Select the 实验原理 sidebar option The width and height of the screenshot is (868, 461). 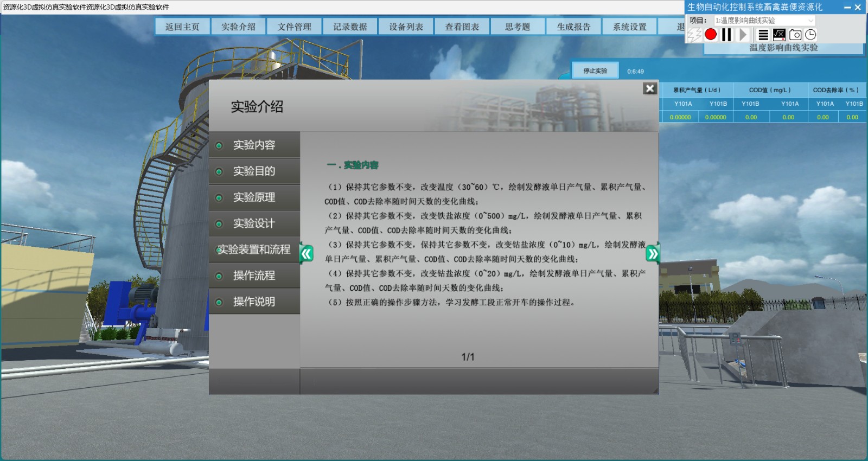pos(254,197)
